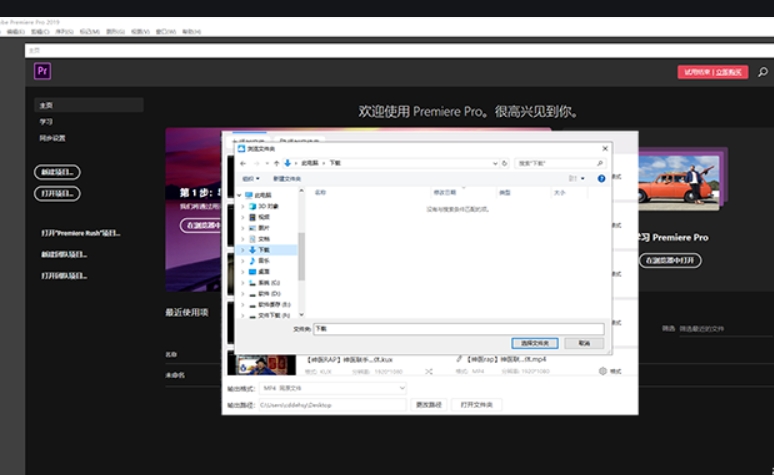Sort by the 类型 column header
This screenshot has width=774, height=475.
pos(504,193)
